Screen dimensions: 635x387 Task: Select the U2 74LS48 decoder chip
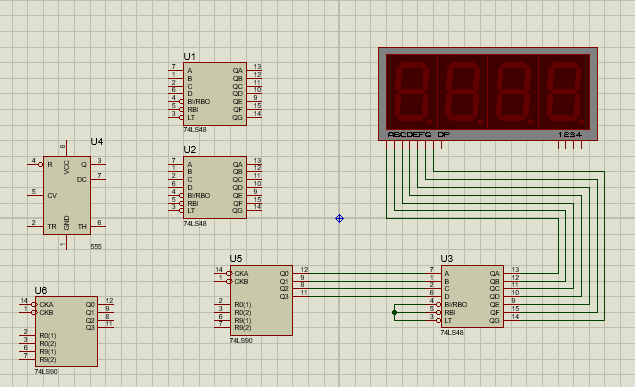click(x=215, y=188)
